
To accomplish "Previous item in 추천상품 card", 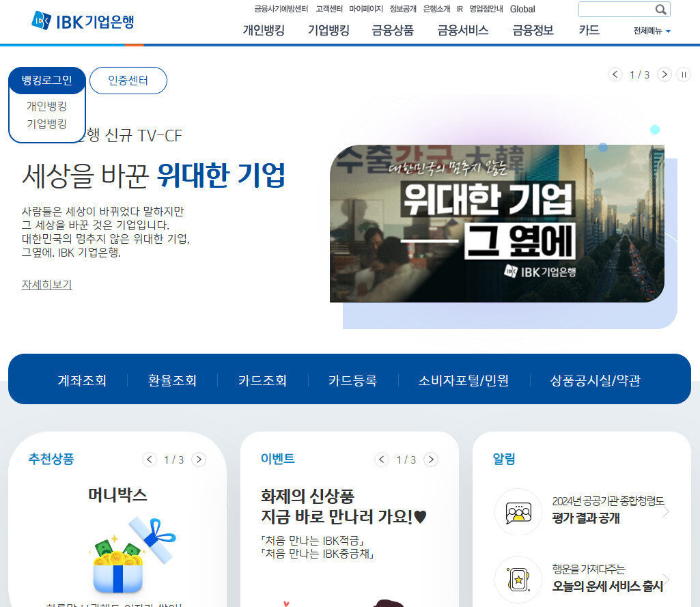I will tap(150, 460).
